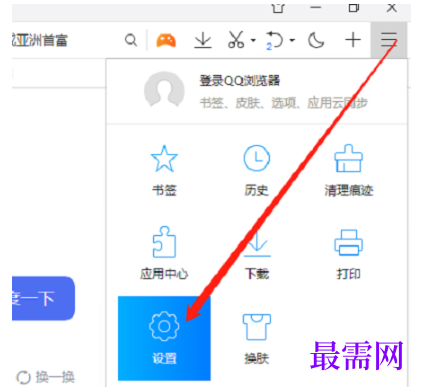The width and height of the screenshot is (422, 387).
Task: Click the blue search button
Action: click(x=43, y=298)
